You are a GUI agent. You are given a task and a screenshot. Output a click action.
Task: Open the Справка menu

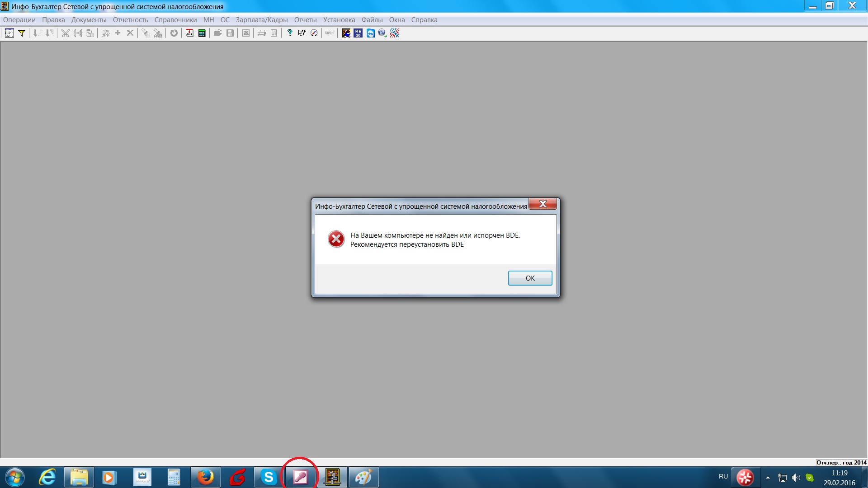click(424, 20)
